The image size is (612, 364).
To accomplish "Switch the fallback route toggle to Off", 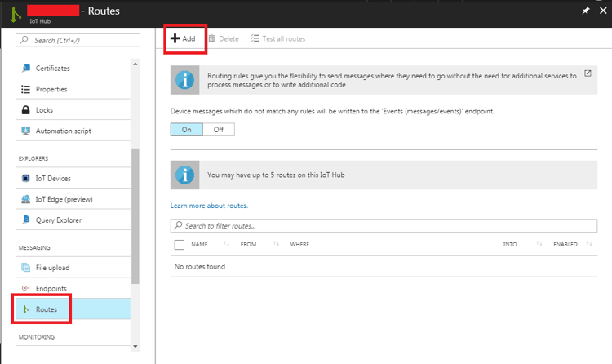I will pos(218,130).
